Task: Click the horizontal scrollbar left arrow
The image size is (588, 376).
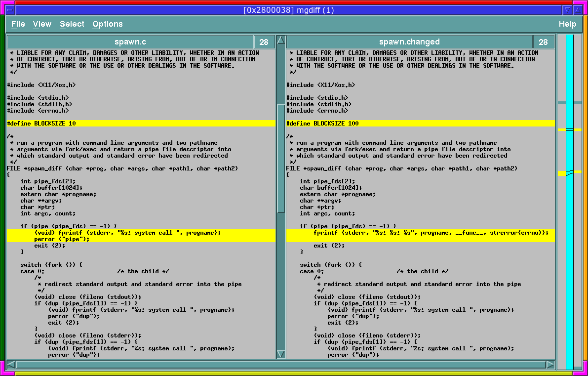Action: pyautogui.click(x=12, y=364)
